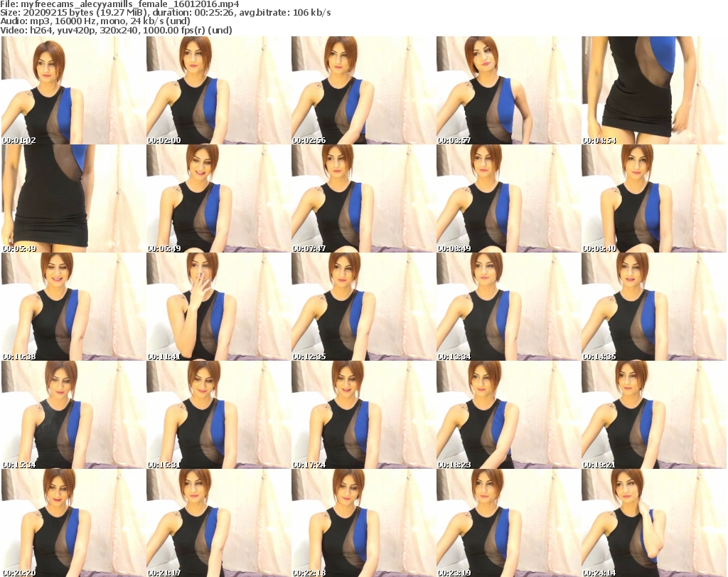Select the Audio mp3 info line
The image size is (728, 577).
95,21
